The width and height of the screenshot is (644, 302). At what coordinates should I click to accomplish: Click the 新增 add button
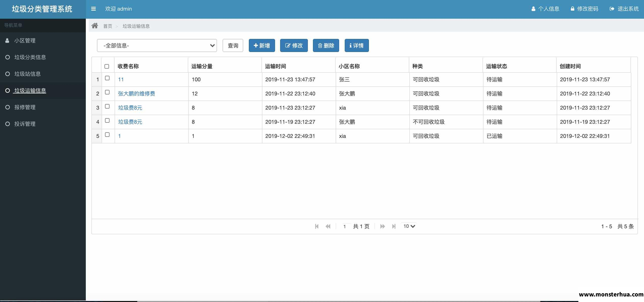pos(262,45)
